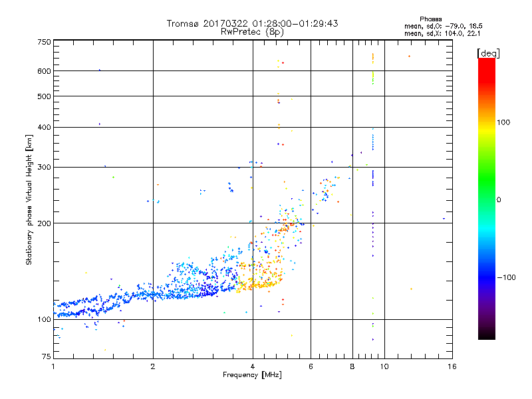
Task: Click the 'Stationary phase Virtual Height [km]' axis label
Action: click(x=29, y=200)
